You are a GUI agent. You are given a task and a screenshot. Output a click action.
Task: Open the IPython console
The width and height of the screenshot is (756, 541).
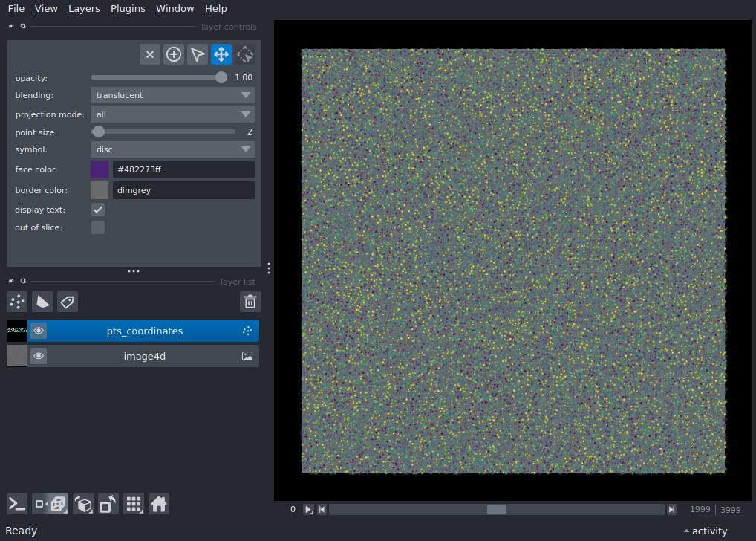(17, 505)
